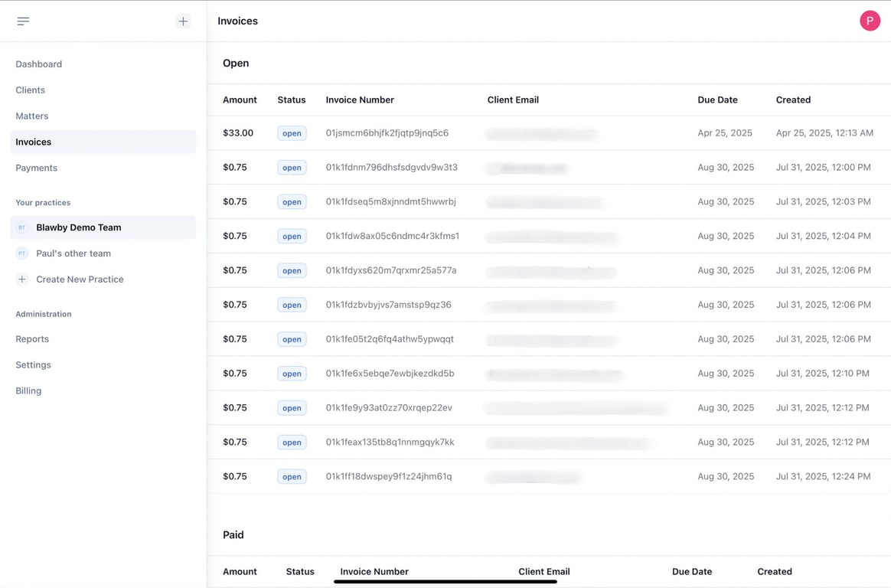Click invoice number 01k1fdyxs620m7qrxmr25a577a
This screenshot has width=891, height=588.
[x=391, y=270]
